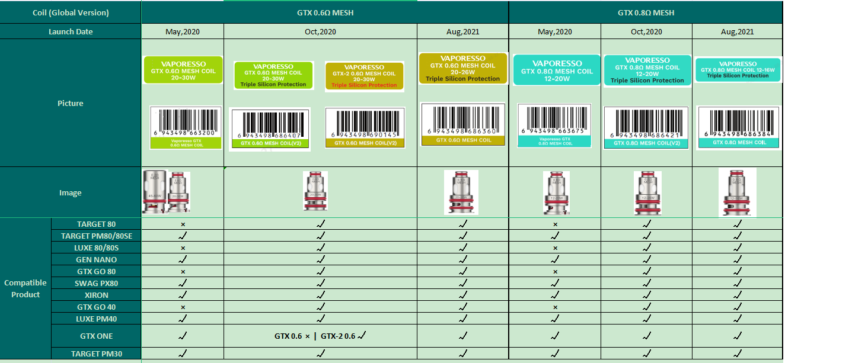Viewport: 868px width, 363px height.
Task: Click the barcode ending in 663675
Action: [x=556, y=126]
